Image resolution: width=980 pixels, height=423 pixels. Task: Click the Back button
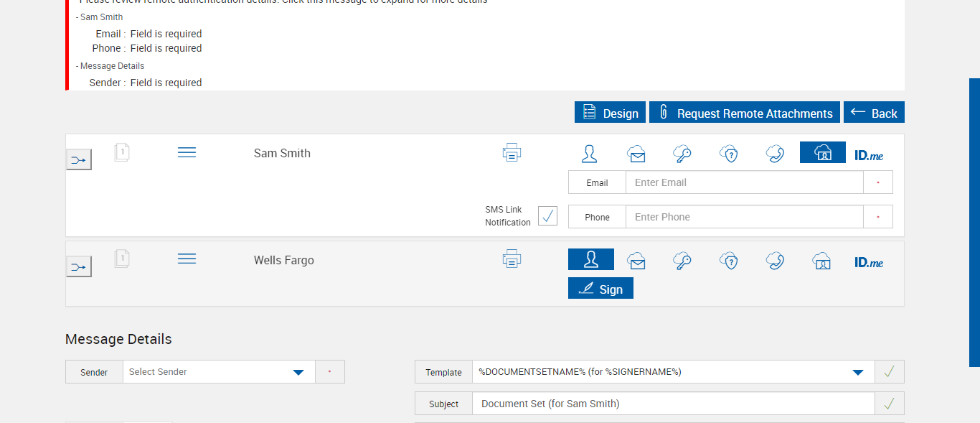tap(874, 113)
